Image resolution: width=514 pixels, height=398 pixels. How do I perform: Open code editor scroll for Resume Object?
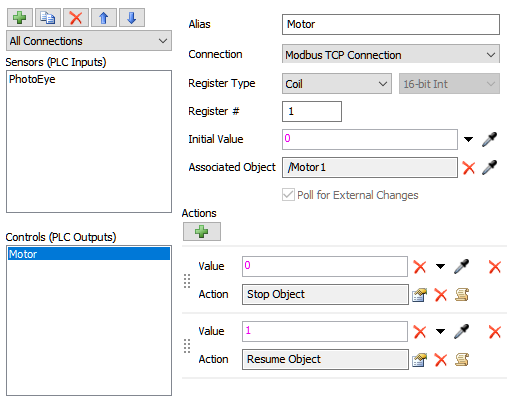pos(462,360)
